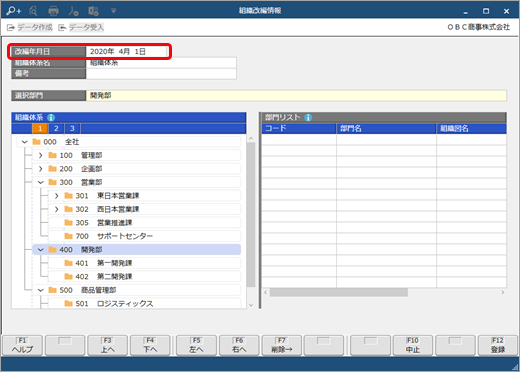This screenshot has width=520, height=372.
Task: Click folder icon of 700 サポートセンター
Action: coord(68,236)
